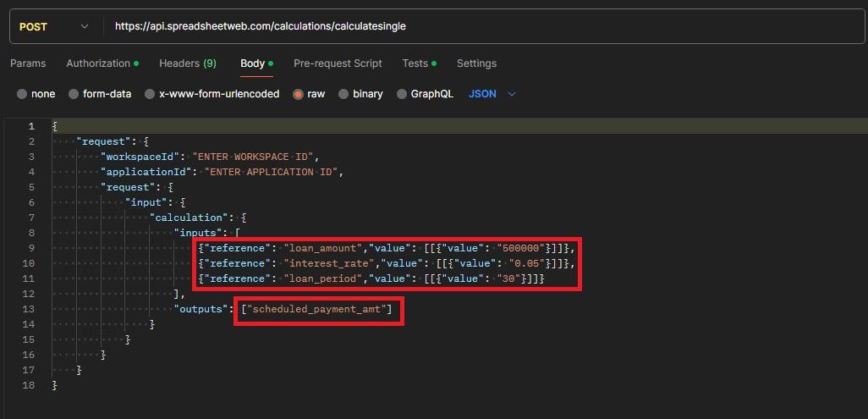
Task: Click the "30" value text
Action: pyautogui.click(x=508, y=278)
